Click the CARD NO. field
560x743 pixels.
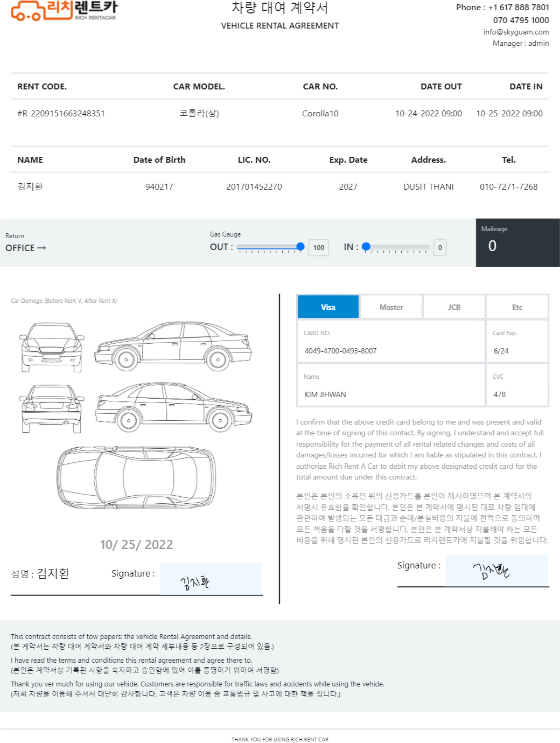coord(391,342)
